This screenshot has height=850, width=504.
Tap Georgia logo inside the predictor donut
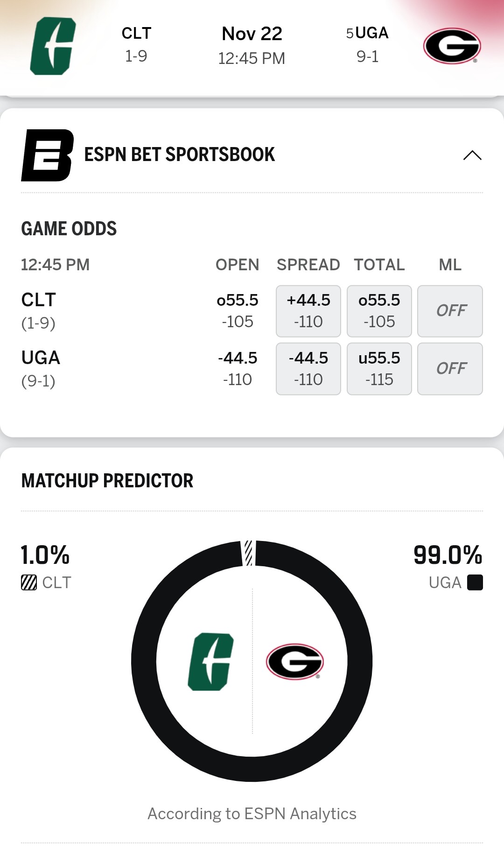tap(294, 661)
